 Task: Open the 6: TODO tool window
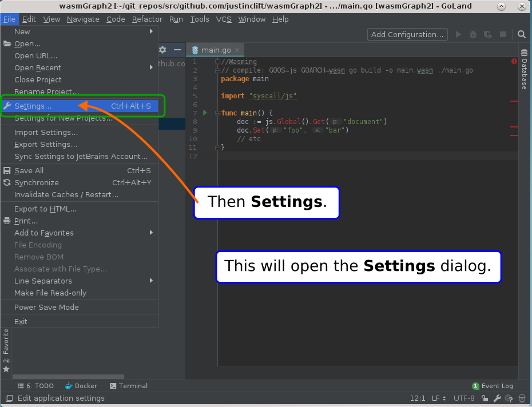(35, 386)
